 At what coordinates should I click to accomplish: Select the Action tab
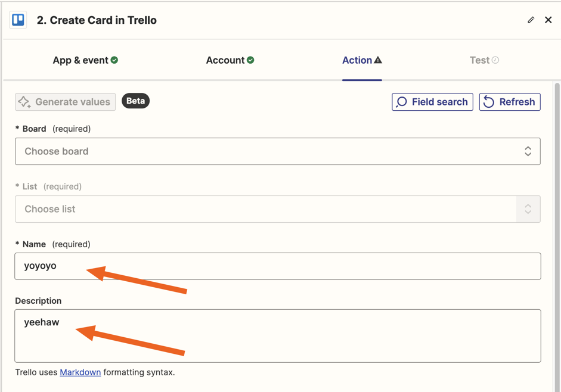(362, 60)
